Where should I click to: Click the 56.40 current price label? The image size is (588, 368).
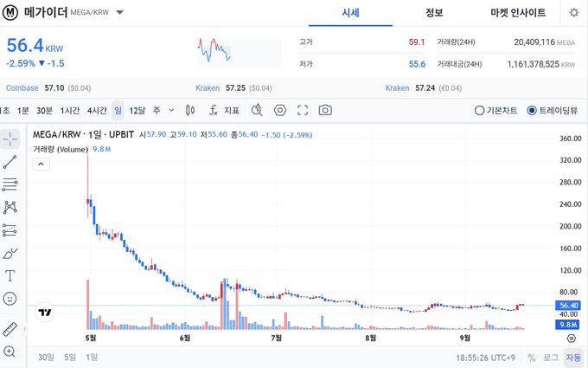pyautogui.click(x=568, y=306)
